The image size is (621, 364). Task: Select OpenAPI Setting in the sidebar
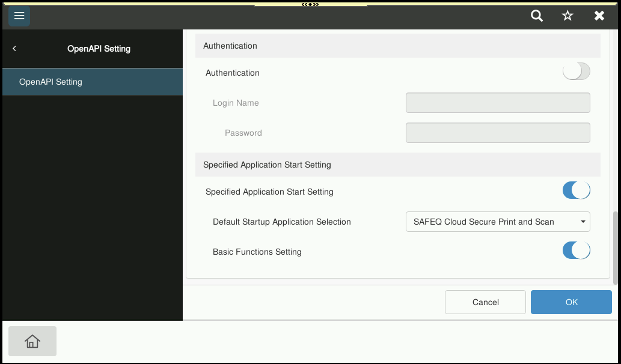pyautogui.click(x=92, y=82)
